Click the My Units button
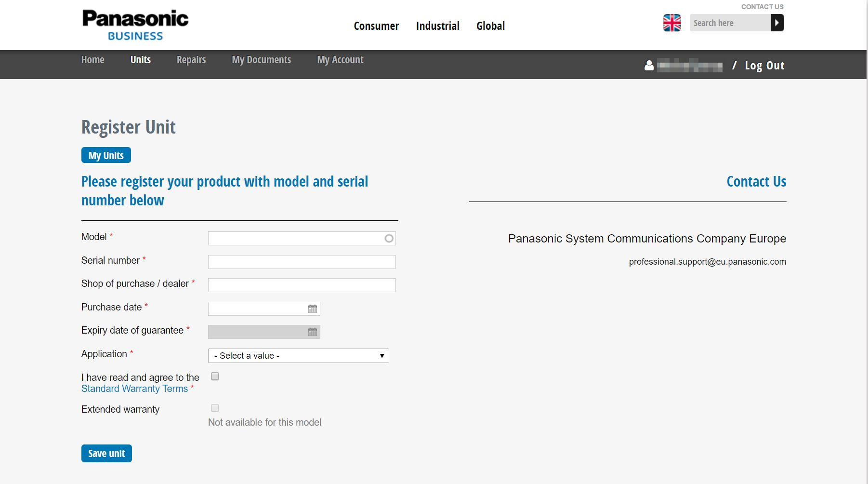The height and width of the screenshot is (484, 868). pos(106,155)
